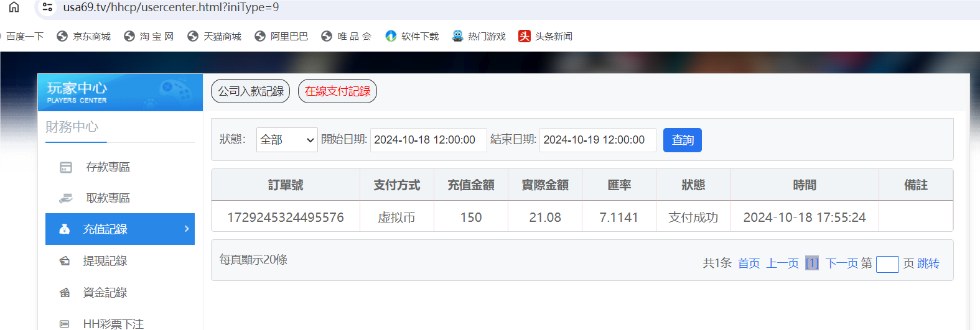
Task: Click the 玩家中心 Players Center banner
Action: coord(120,93)
